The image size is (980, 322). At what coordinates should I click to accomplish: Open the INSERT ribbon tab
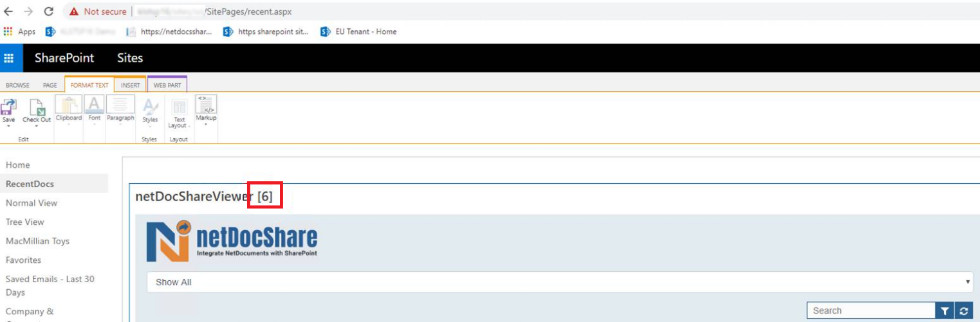tap(131, 85)
